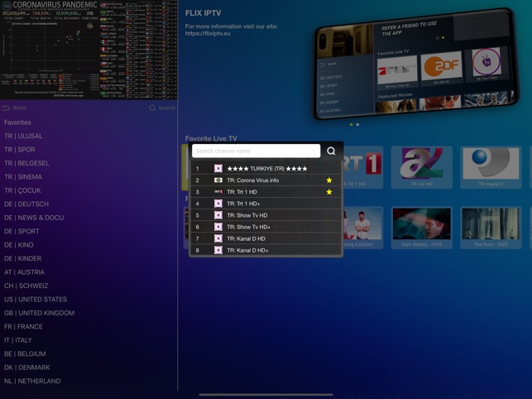Image resolution: width=532 pixels, height=399 pixels.
Task: Select the ★★★★ TURKIYE (TR) ★★★★ channel row
Action: click(266, 168)
